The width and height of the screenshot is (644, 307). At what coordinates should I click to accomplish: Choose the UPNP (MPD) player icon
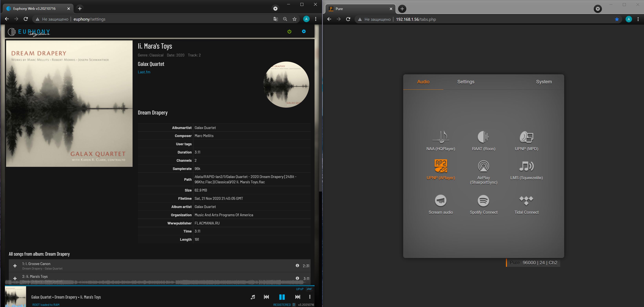[526, 137]
